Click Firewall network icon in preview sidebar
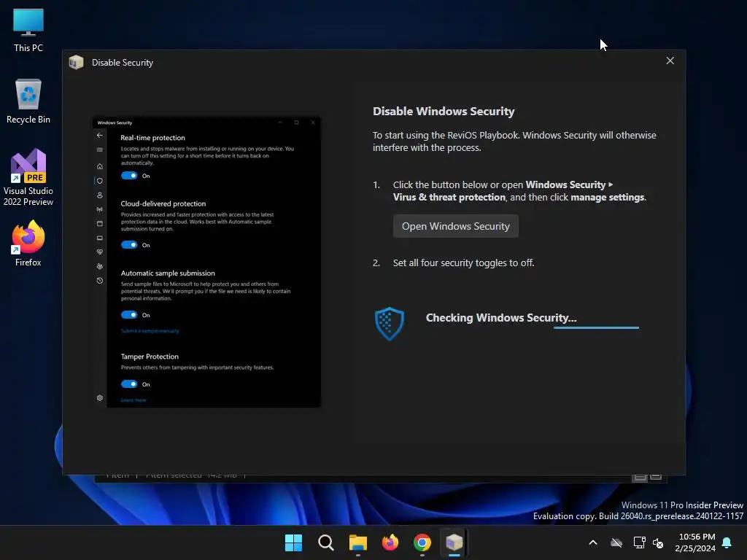This screenshot has height=560, width=747. [x=99, y=209]
